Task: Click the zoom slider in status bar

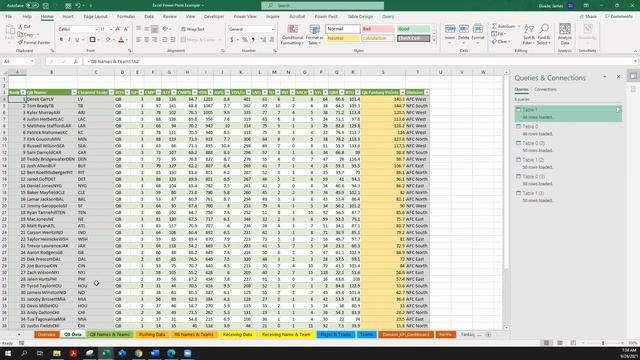Action: click(603, 343)
